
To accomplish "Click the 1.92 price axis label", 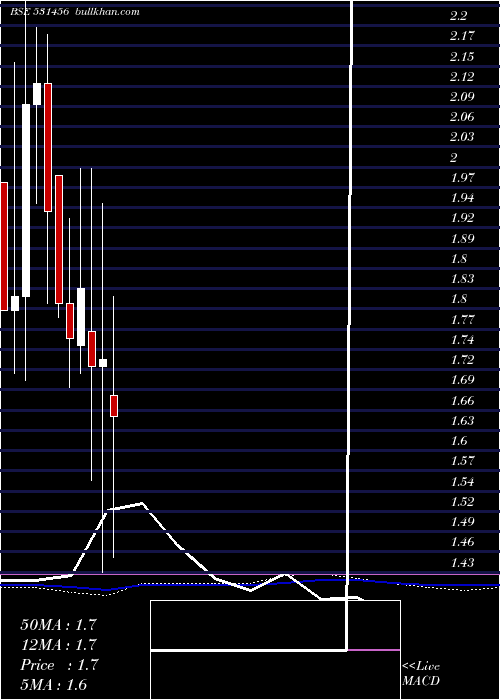I will click(462, 218).
